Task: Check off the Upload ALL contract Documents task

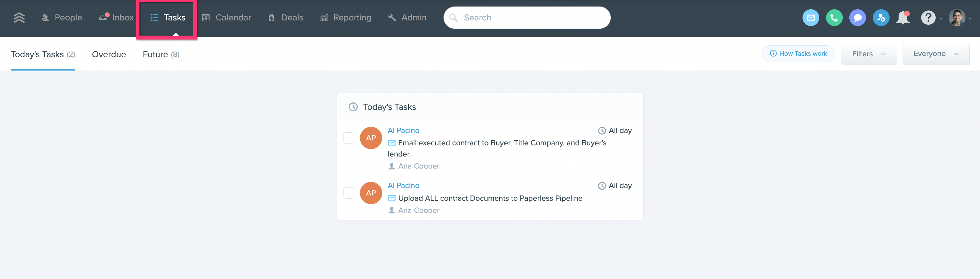Action: tap(348, 193)
